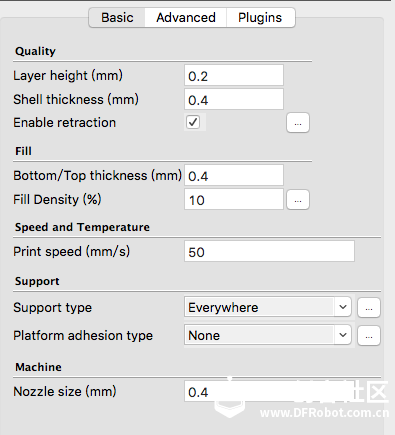
Task: Open Fill Density extra settings button
Action: 298,200
